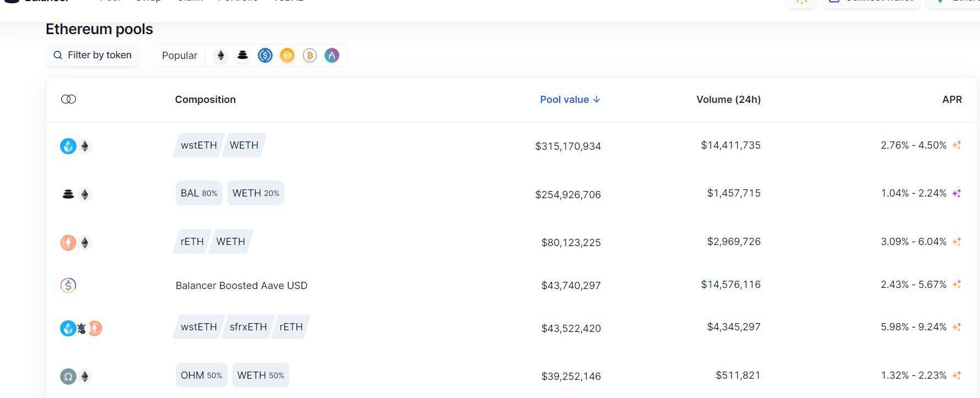Click the sfrxETH token chip

pos(248,327)
